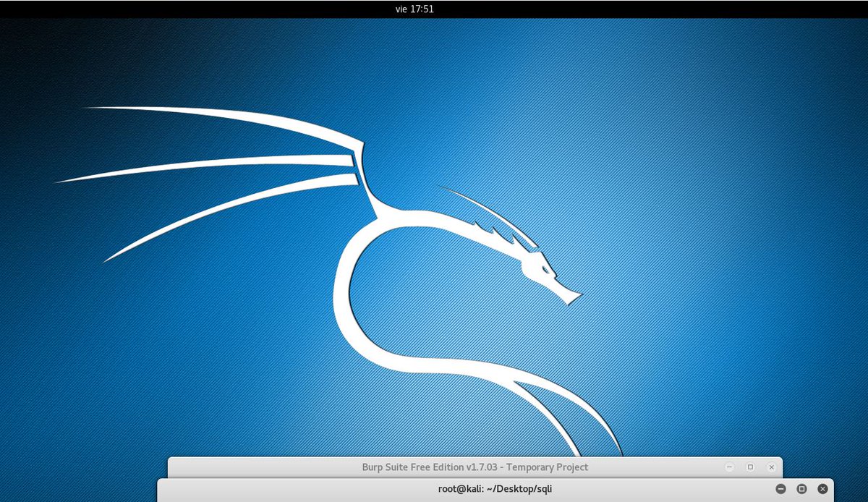Minimize the root@kali terminal window
868x502 pixels.
click(x=781, y=488)
